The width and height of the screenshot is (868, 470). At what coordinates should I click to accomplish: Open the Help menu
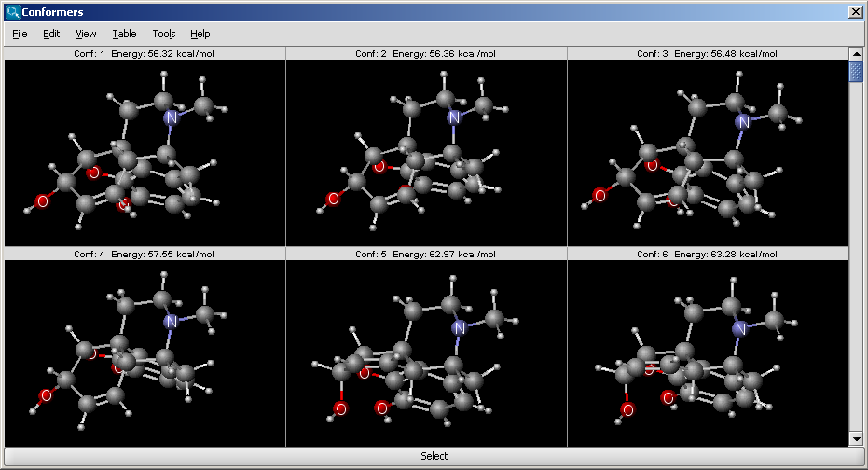pos(200,34)
